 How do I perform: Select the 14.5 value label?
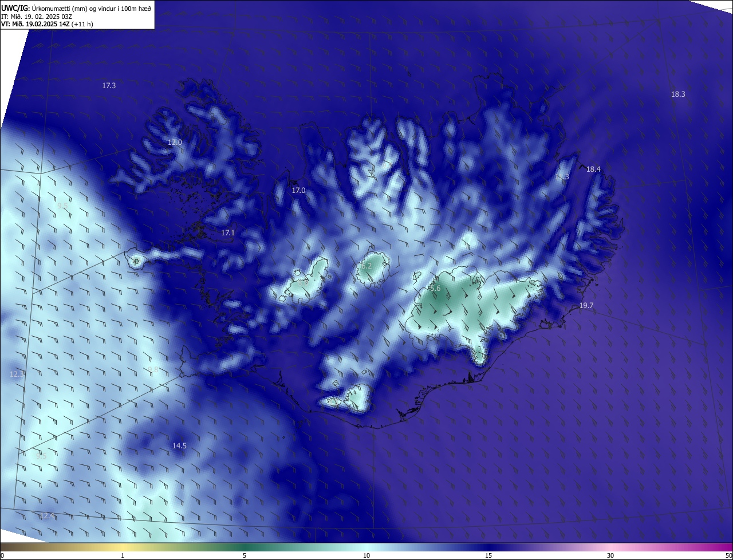tap(179, 445)
